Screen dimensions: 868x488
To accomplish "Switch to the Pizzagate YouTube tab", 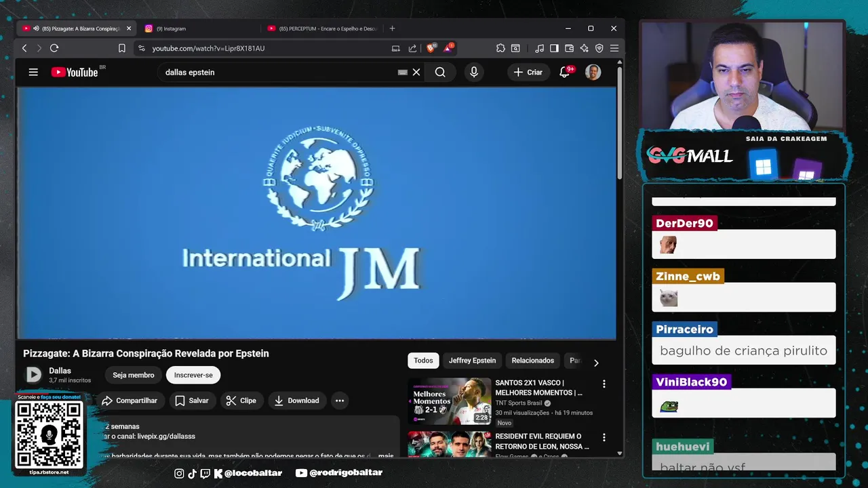I will click(76, 28).
